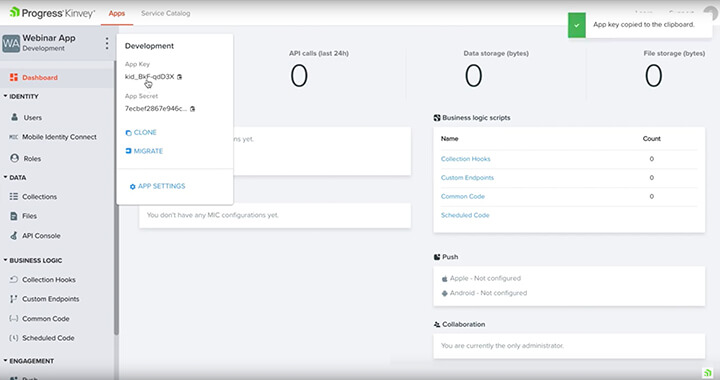Click the Android push icon
Viewport: 720px width, 380px height.
[444, 293]
